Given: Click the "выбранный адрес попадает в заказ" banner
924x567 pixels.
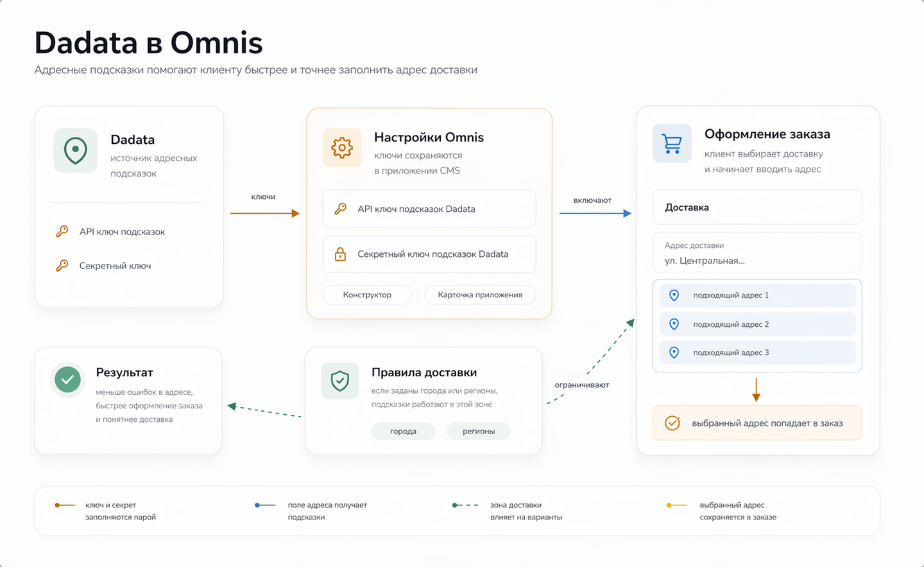Looking at the screenshot, I should coord(757,423).
